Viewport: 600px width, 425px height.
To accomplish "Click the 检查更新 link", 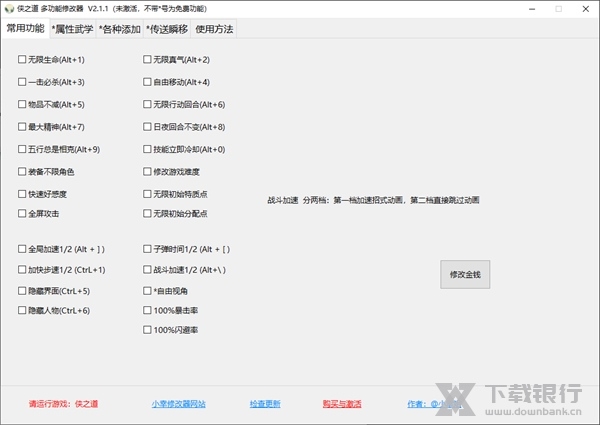I will point(265,404).
